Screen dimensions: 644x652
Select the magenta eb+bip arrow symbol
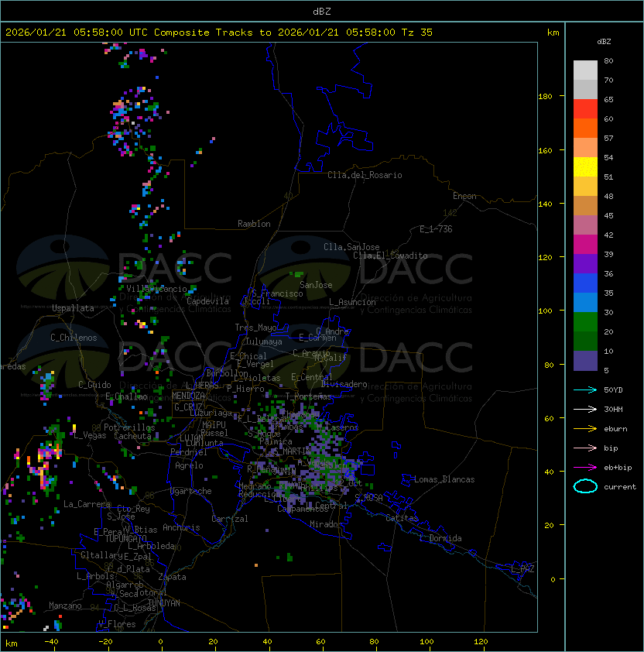pyautogui.click(x=584, y=467)
